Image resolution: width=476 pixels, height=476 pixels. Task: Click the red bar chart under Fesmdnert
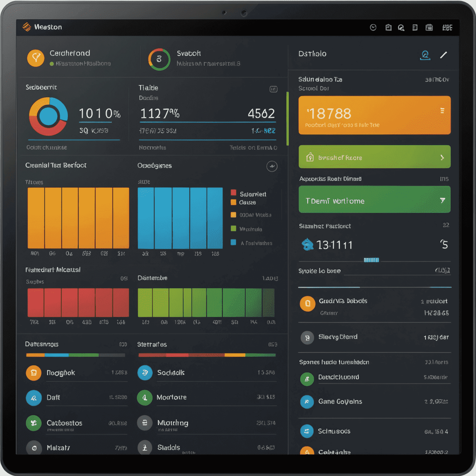78,302
